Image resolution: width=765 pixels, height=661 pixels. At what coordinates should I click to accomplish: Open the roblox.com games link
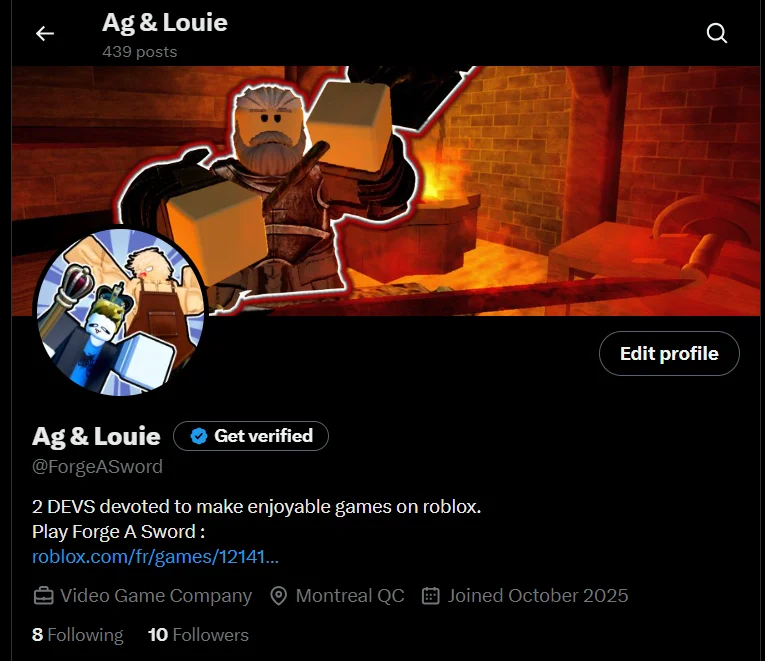coord(155,557)
